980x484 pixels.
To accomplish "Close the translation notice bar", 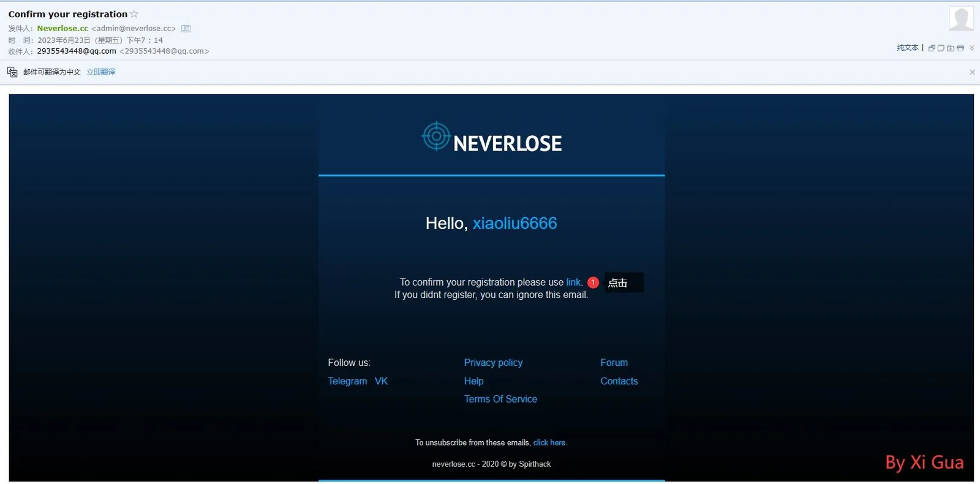I will [972, 72].
